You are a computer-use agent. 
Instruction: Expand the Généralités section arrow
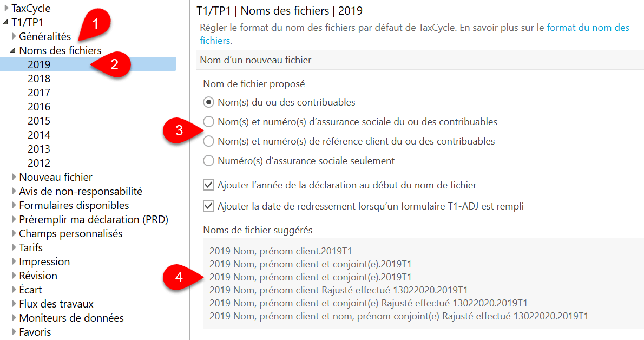14,36
